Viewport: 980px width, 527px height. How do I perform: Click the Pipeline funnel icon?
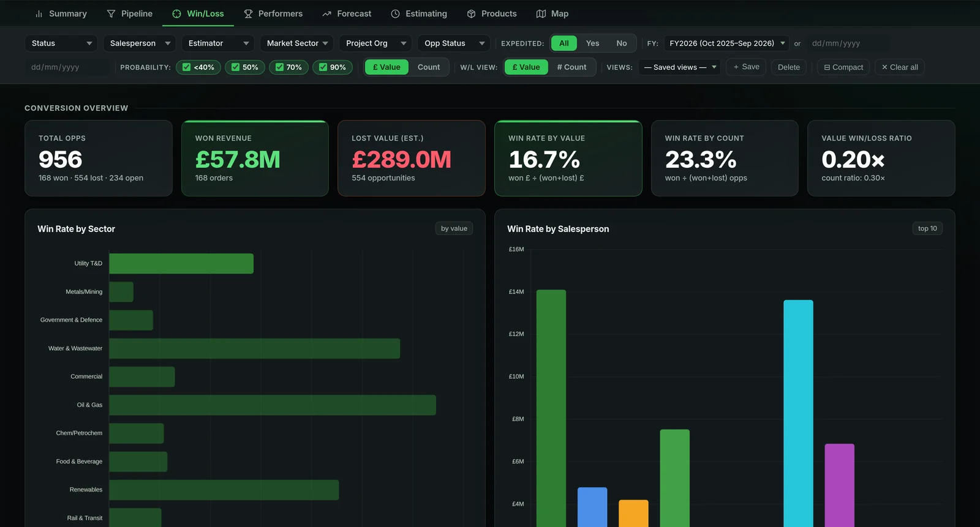click(111, 13)
